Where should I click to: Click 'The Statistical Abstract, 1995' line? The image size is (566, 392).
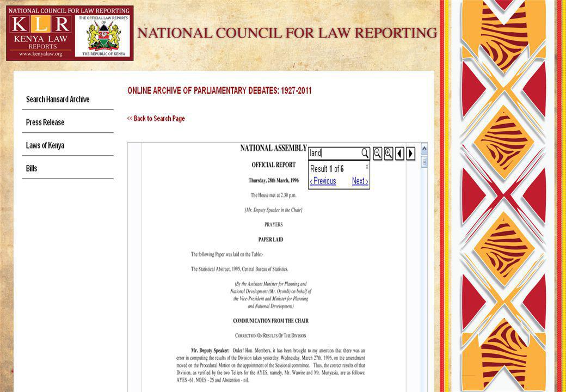[x=239, y=269]
